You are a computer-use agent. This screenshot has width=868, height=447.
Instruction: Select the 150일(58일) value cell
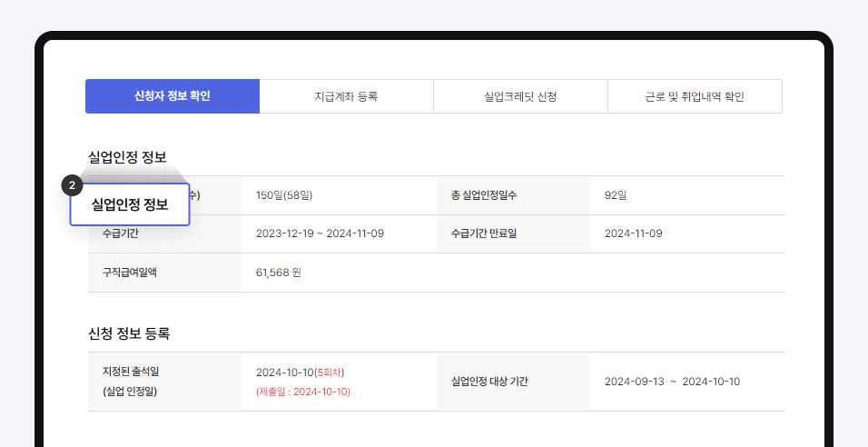(x=284, y=195)
